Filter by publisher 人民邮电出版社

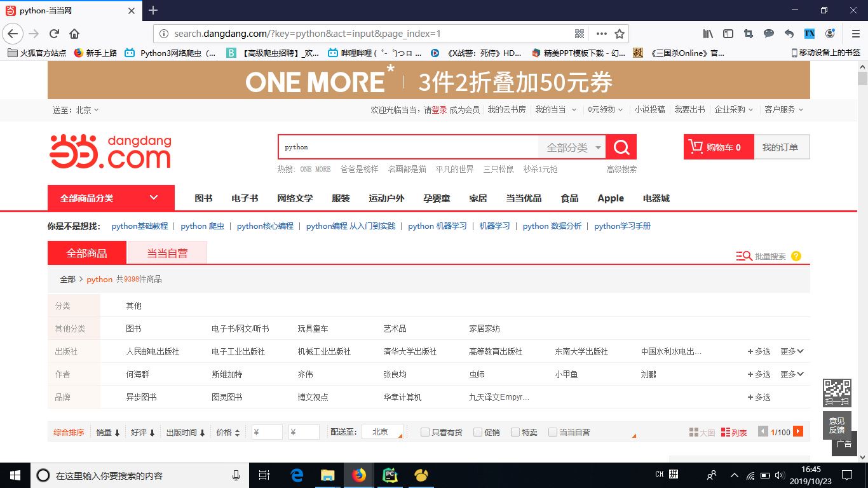153,351
